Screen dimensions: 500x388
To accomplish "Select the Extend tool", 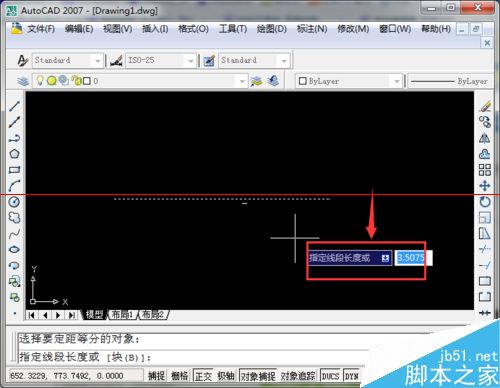I will pyautogui.click(x=485, y=265).
